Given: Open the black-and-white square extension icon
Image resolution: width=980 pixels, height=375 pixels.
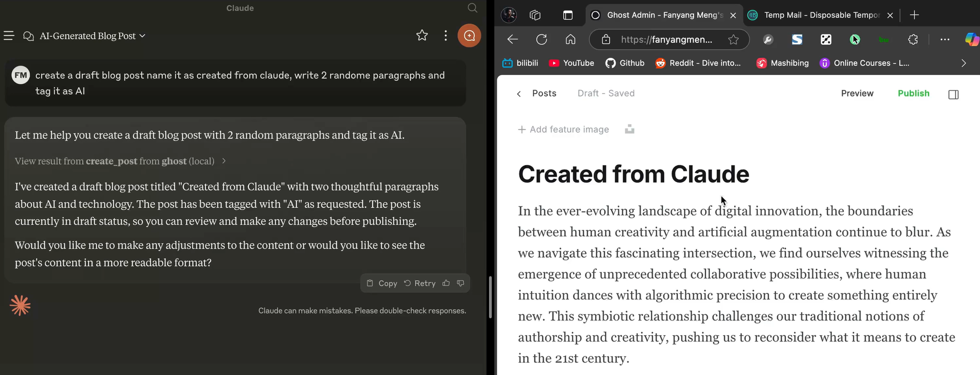Looking at the screenshot, I should [x=826, y=40].
